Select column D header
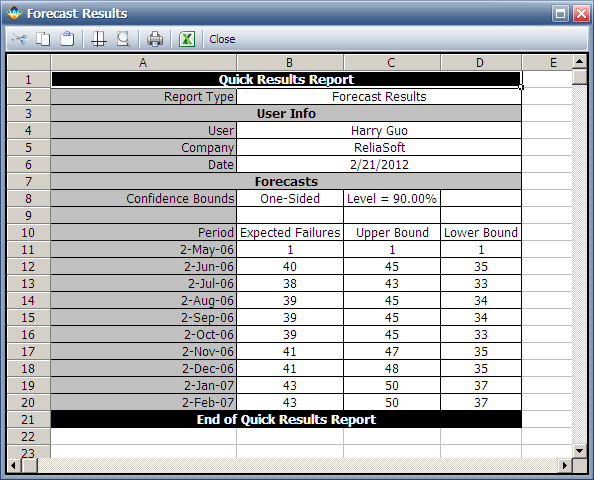Image resolution: width=594 pixels, height=480 pixels. tap(481, 63)
